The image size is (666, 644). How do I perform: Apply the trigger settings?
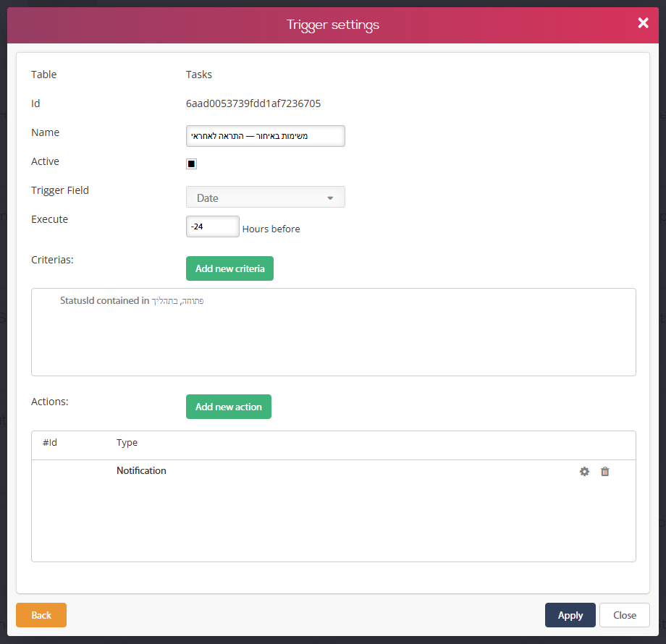pyautogui.click(x=570, y=615)
